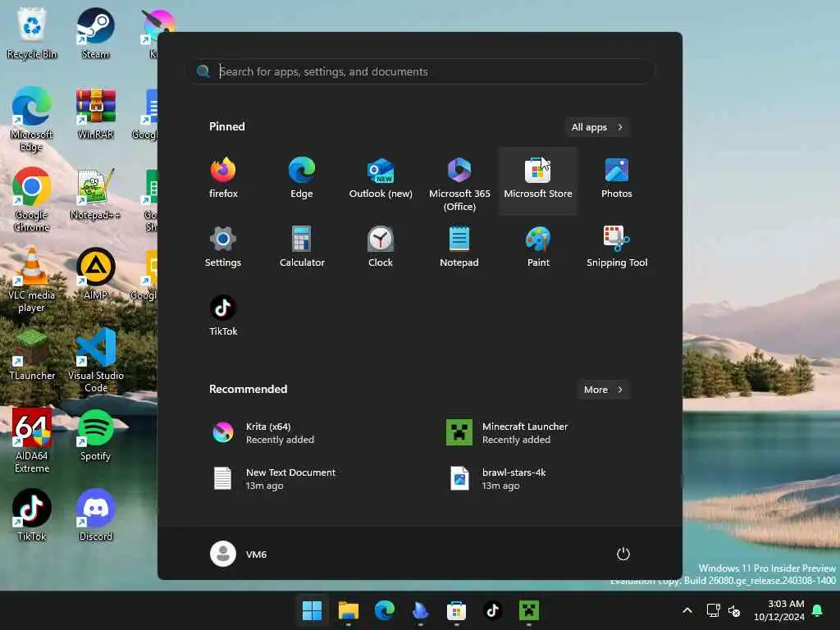Open clock and date 3:03 AM
The width and height of the screenshot is (840, 630).
coord(779,610)
